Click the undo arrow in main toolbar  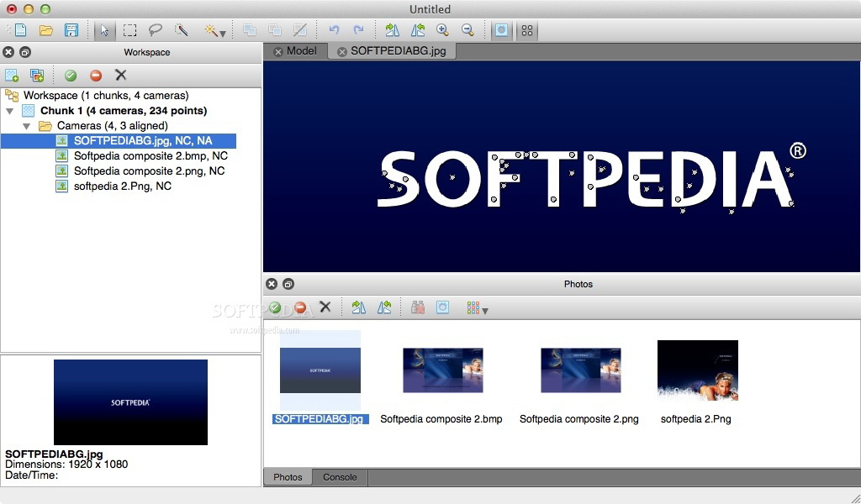[x=334, y=30]
